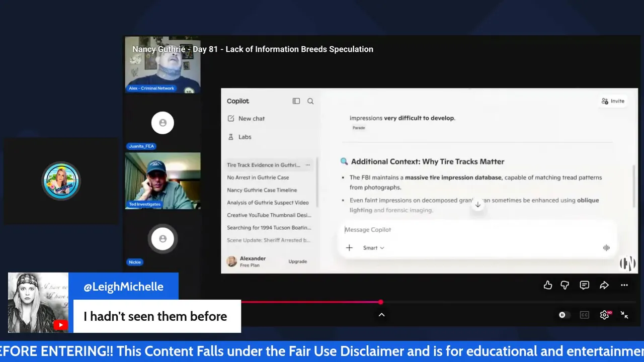Open the Smart mode dropdown
The image size is (644, 362).
373,248
